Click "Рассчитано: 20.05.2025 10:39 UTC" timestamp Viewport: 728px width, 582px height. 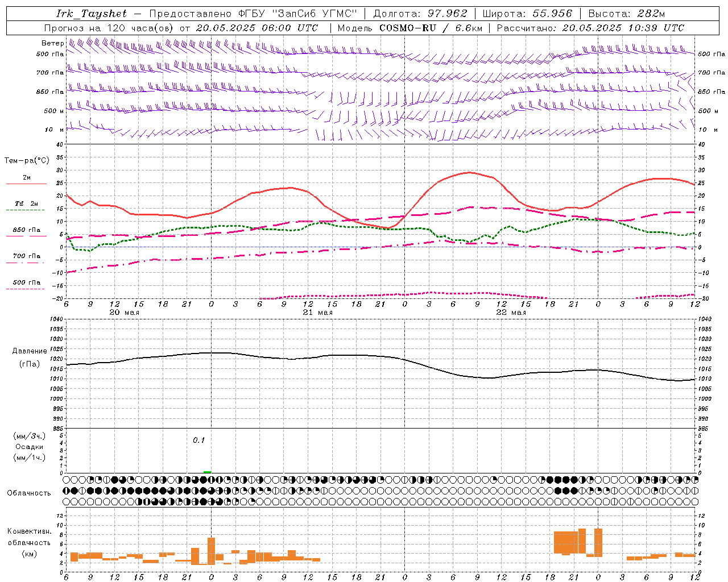pyautogui.click(x=590, y=28)
